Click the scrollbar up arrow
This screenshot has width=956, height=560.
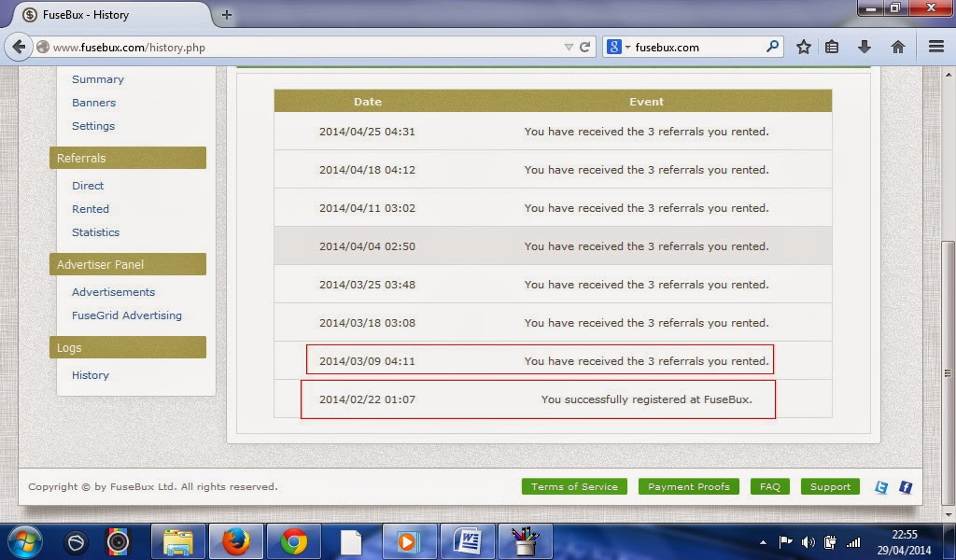pyautogui.click(x=948, y=75)
